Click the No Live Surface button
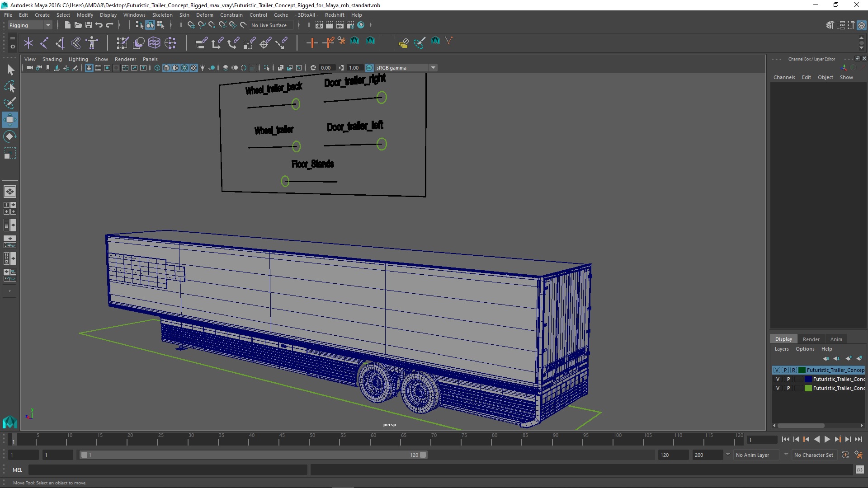The width and height of the screenshot is (868, 488). (x=269, y=25)
